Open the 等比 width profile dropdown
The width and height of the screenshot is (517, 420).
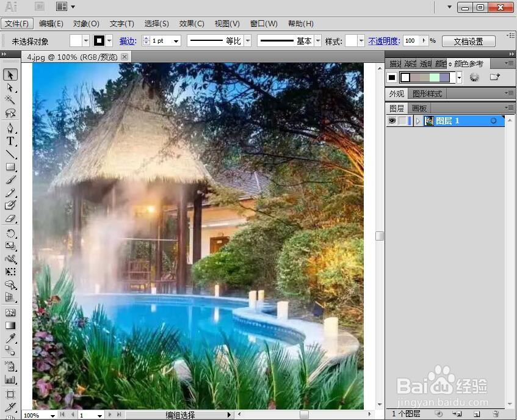(x=248, y=41)
